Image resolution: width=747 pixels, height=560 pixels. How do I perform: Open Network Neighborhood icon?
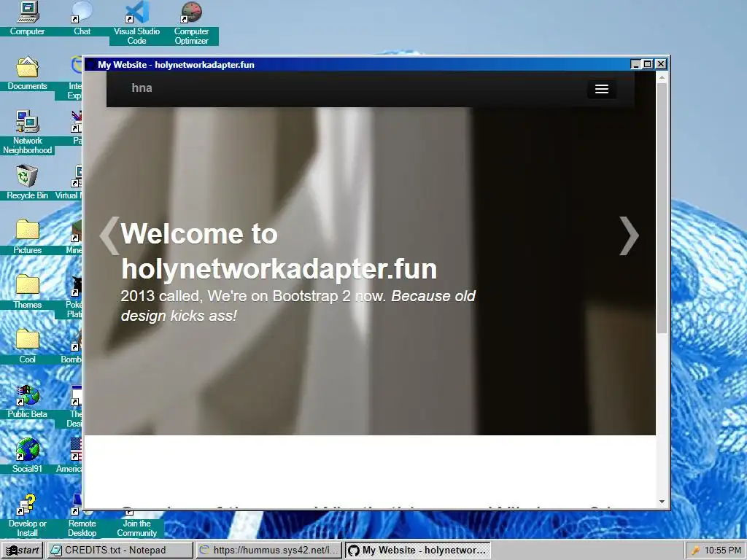pyautogui.click(x=27, y=133)
